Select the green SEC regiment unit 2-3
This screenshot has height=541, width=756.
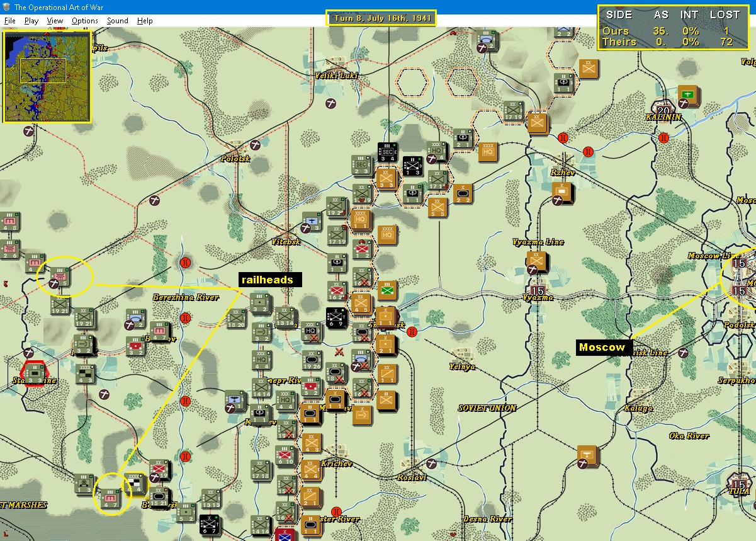coord(362,165)
